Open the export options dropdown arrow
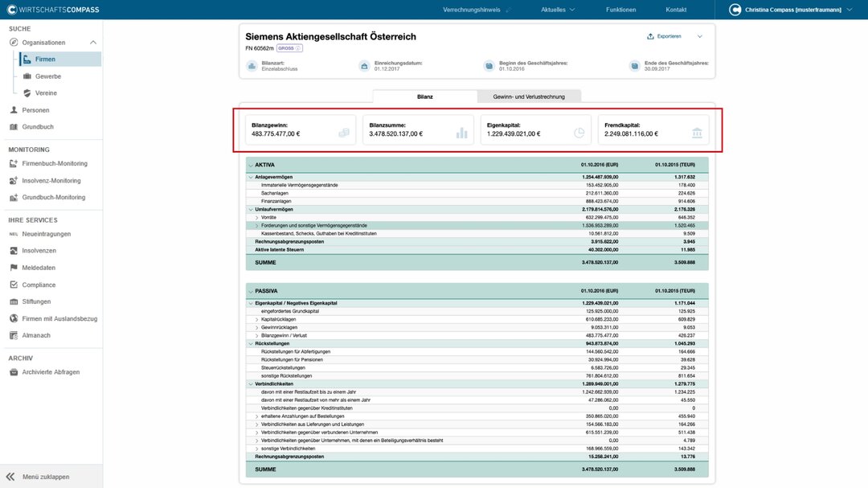 (x=700, y=36)
